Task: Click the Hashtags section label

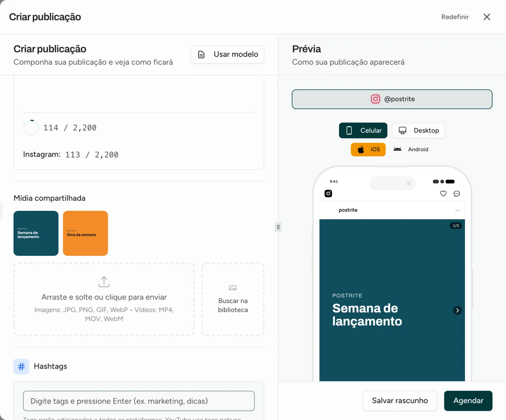Action: [x=51, y=367]
